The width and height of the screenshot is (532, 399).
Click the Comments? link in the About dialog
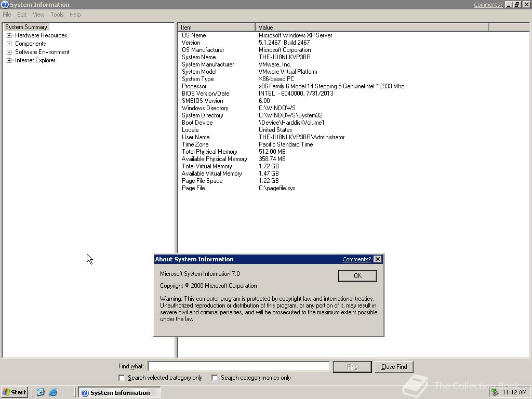pos(356,259)
